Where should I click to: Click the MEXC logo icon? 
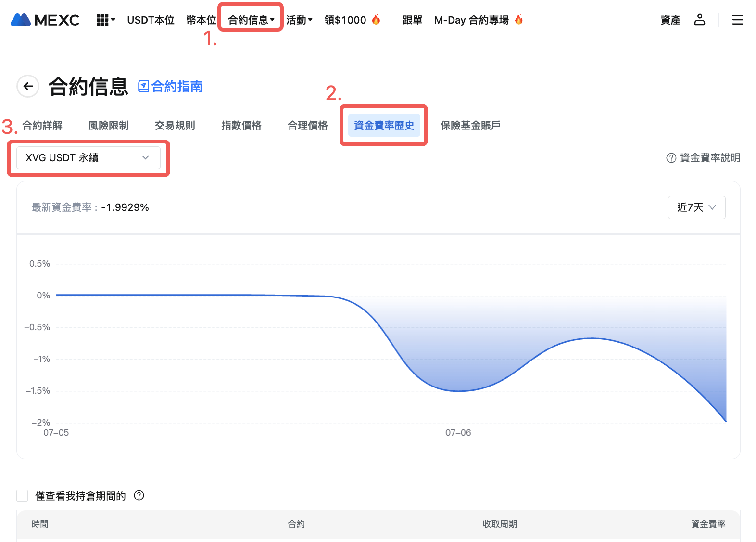(x=21, y=20)
